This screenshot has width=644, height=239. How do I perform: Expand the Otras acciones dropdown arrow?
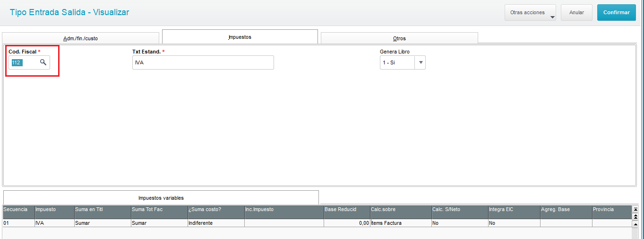[x=552, y=17]
